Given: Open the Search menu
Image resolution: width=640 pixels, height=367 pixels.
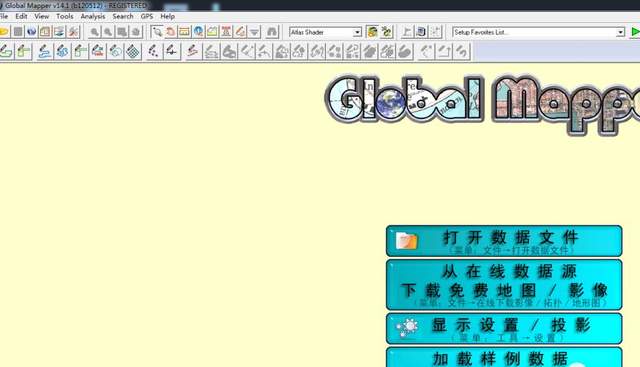Looking at the screenshot, I should (123, 16).
